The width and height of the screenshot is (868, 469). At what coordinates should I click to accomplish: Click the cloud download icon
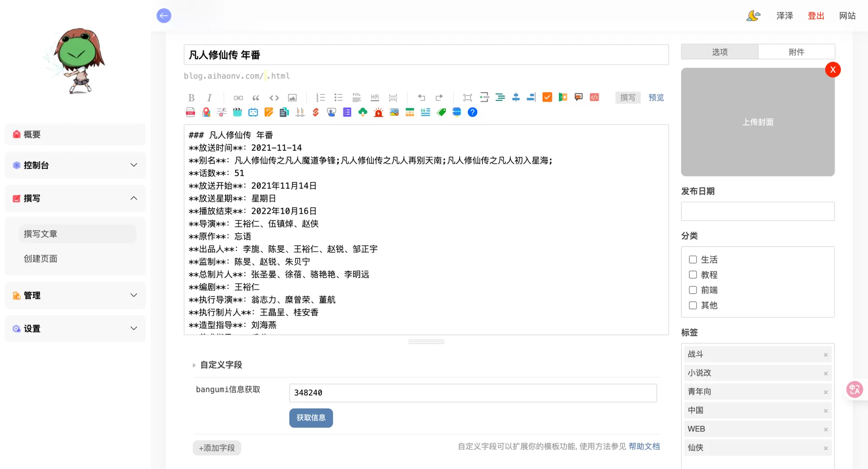[363, 112]
